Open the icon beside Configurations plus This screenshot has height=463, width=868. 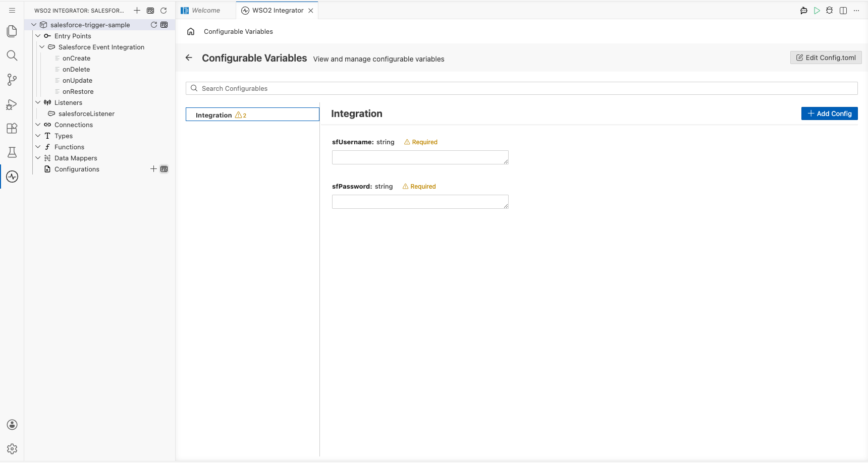tap(164, 169)
